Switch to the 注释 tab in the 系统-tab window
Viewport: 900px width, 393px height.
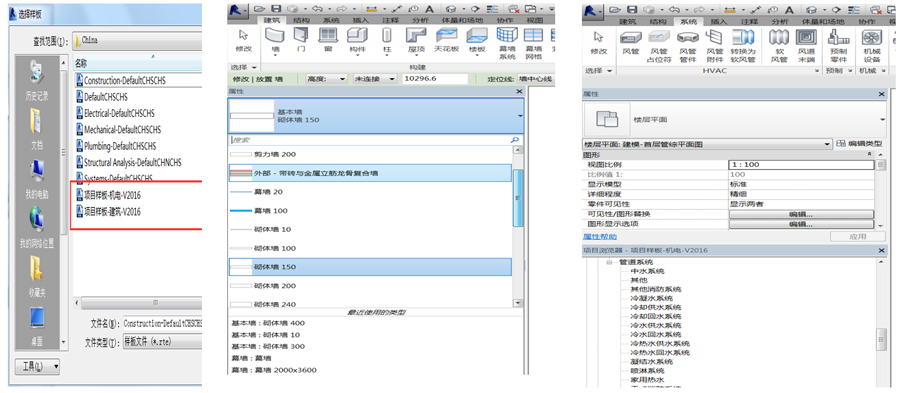[x=749, y=21]
